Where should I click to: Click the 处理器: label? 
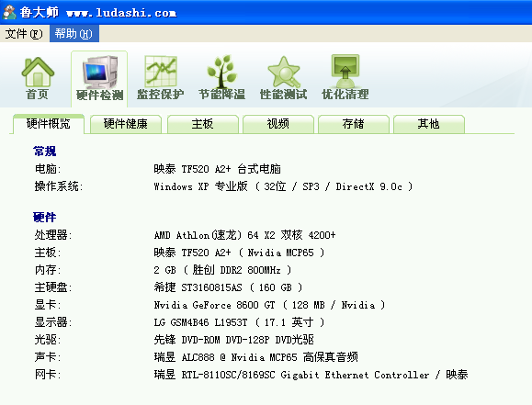pos(53,235)
